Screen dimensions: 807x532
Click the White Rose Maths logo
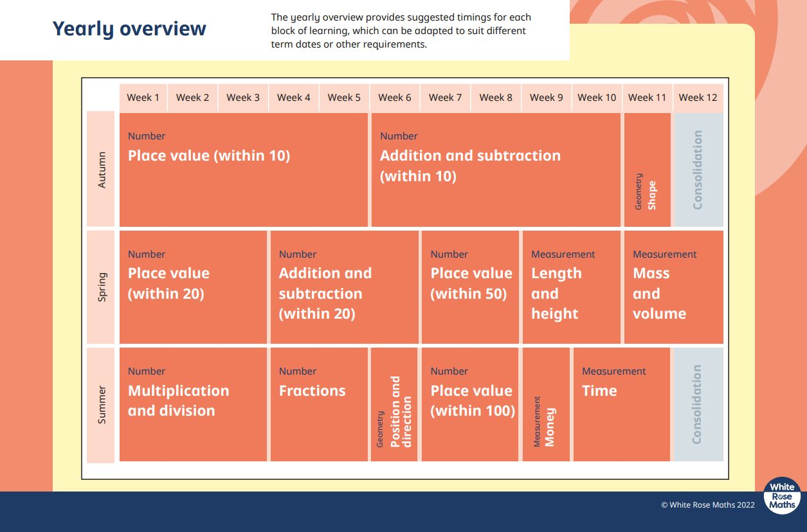click(x=783, y=496)
